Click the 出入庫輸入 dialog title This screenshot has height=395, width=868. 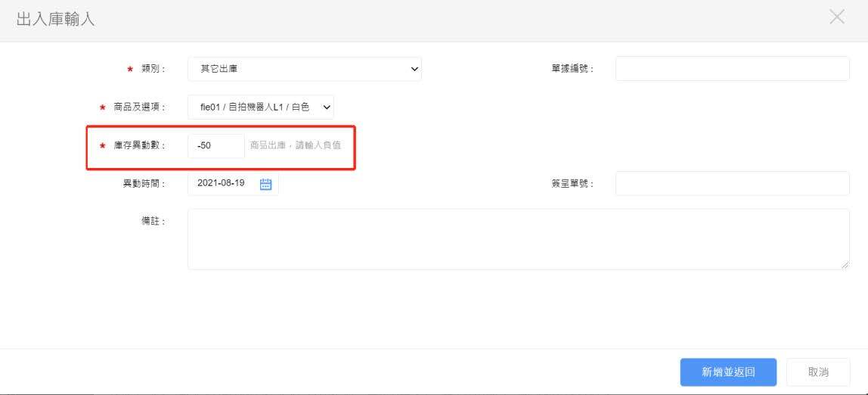pos(56,20)
